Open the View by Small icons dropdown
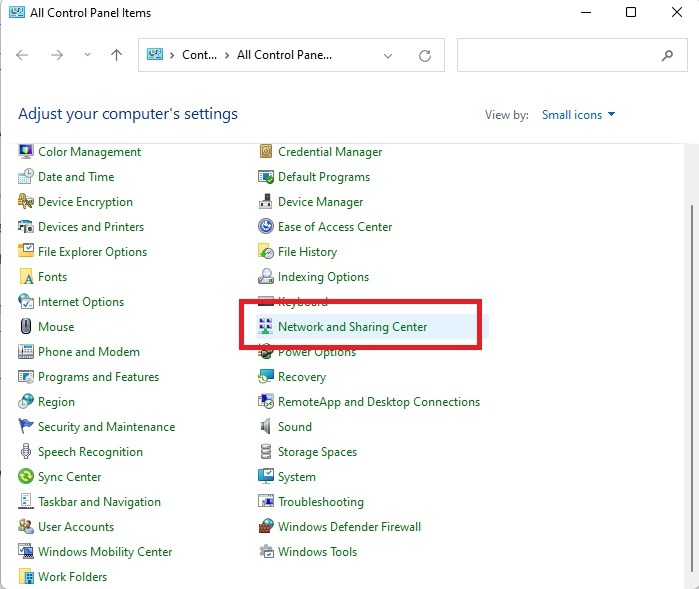699x589 pixels. click(578, 115)
